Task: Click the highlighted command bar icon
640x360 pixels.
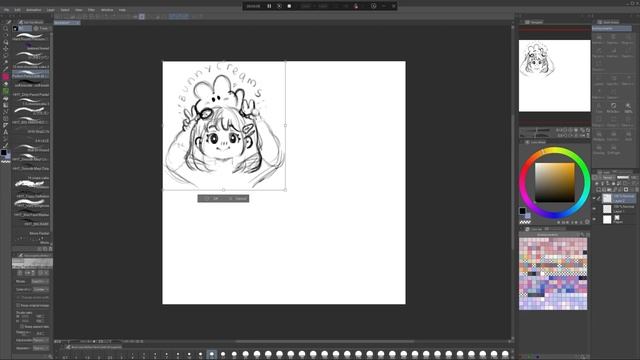Action: tap(142, 17)
